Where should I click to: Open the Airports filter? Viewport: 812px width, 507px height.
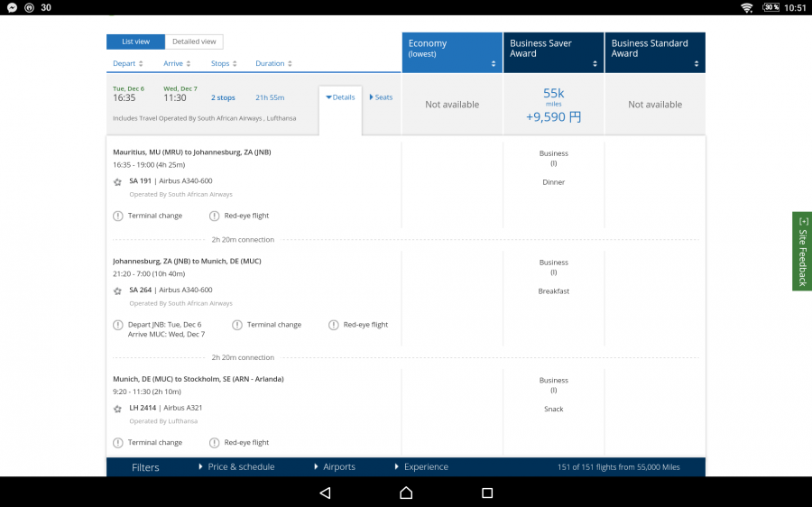335,467
